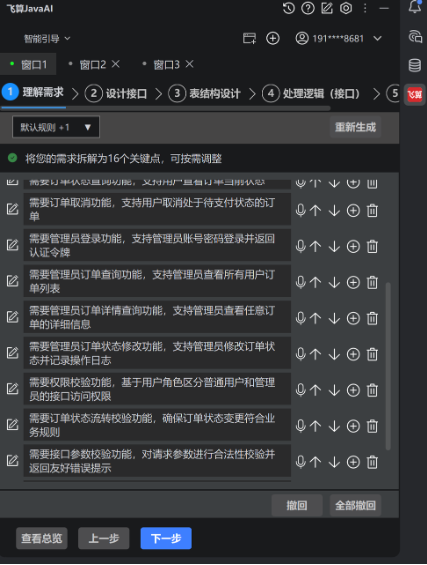Click the new window card icon

(x=249, y=38)
